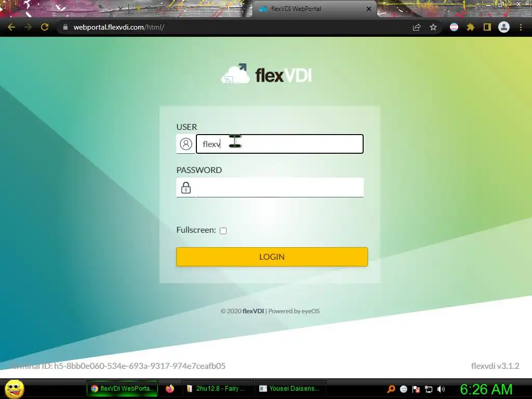Go back using the browser back arrow

tap(11, 27)
